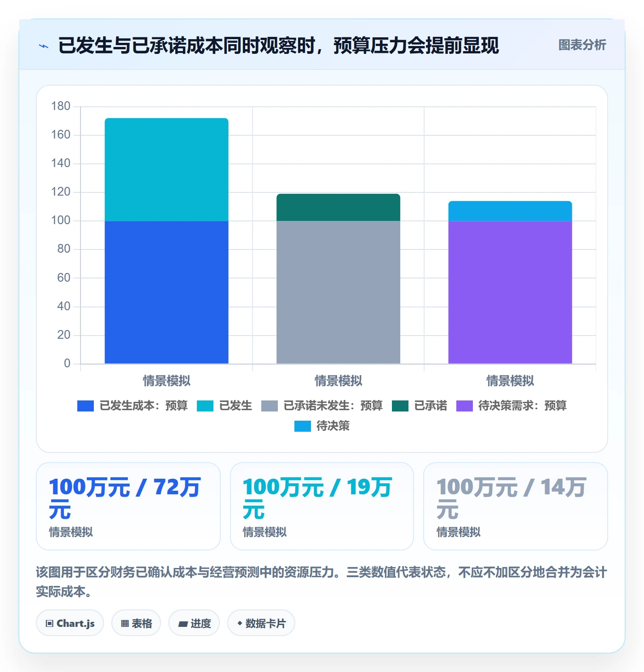
Task: Select the 100万元 / 19万元 stat card
Action: tap(322, 506)
